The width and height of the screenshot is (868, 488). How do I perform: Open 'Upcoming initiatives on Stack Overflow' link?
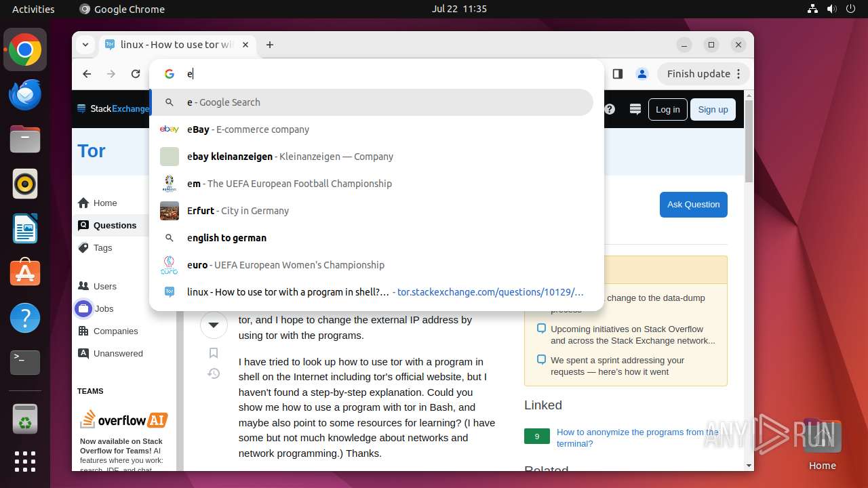point(633,335)
